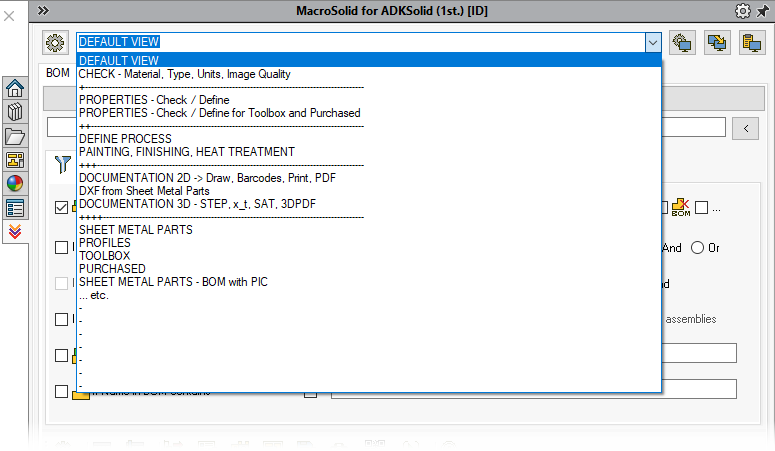Image resolution: width=775 pixels, height=451 pixels.
Task: Choose DXF from Sheet Metal Parts
Action: coord(369,191)
